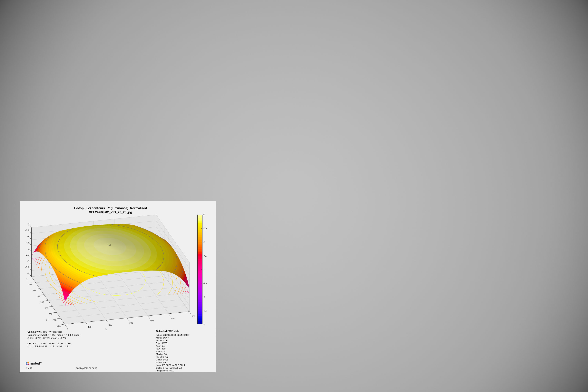
Task: Click the filename SEL2470GM2_VIG_70_28.jpg
Action: pos(111,212)
